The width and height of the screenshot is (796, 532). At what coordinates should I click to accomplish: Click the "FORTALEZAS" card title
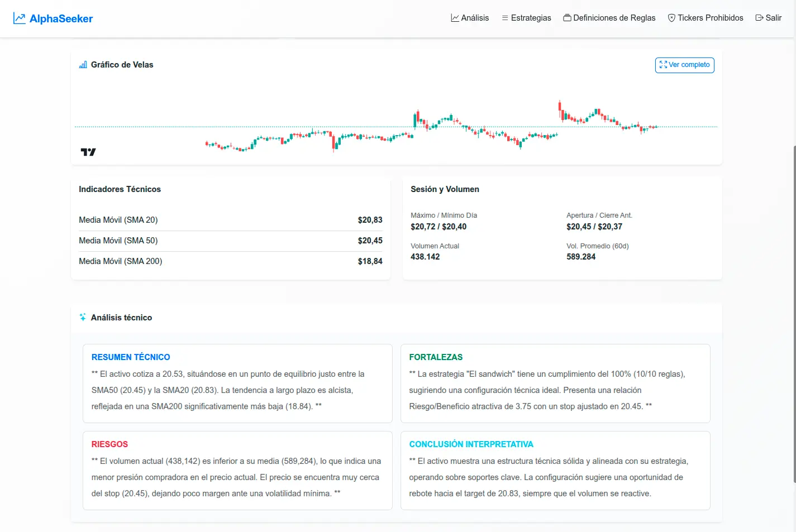[436, 357]
